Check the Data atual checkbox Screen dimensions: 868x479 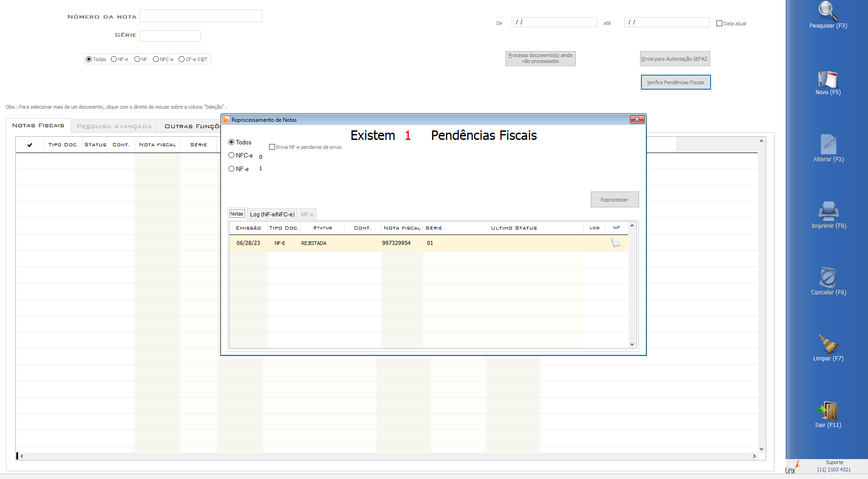[719, 24]
